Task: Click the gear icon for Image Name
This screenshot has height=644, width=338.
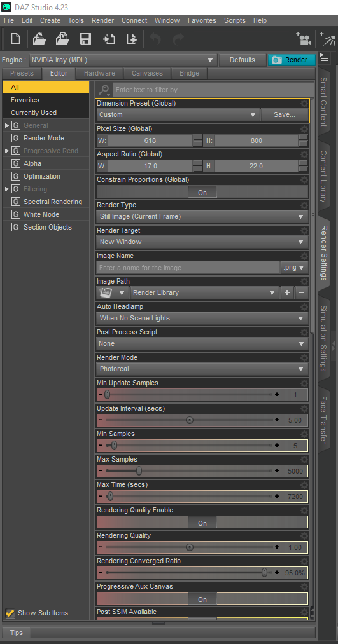Action: 304,256
